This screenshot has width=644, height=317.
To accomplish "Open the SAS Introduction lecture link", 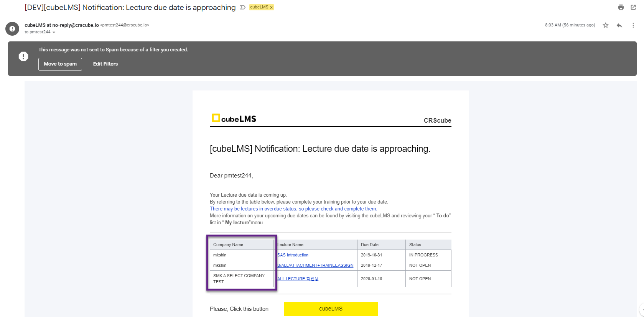I will click(293, 255).
